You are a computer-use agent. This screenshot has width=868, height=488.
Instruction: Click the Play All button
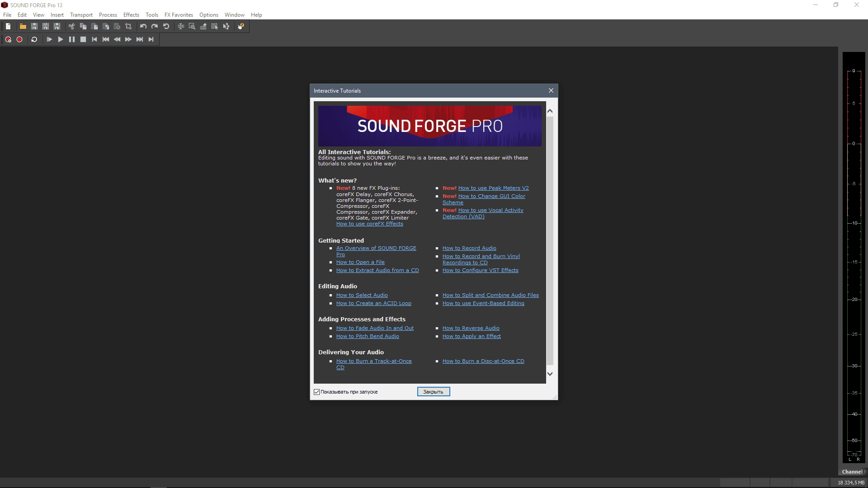(49, 40)
